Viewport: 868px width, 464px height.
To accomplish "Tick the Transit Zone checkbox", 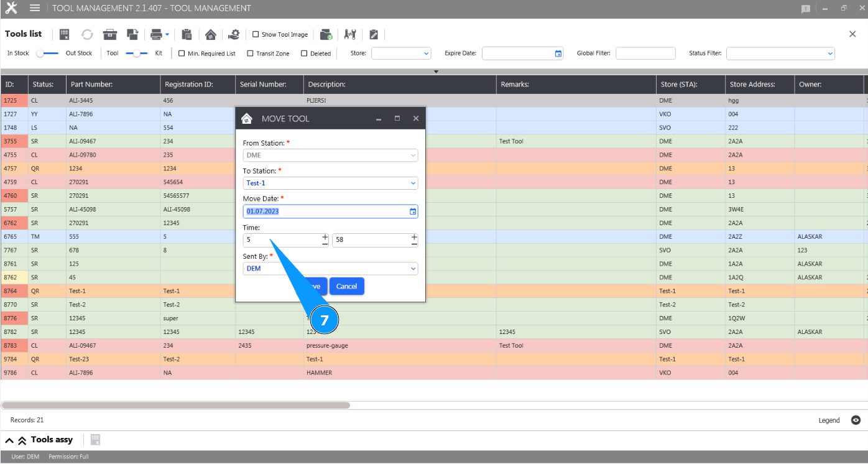I will coord(250,53).
